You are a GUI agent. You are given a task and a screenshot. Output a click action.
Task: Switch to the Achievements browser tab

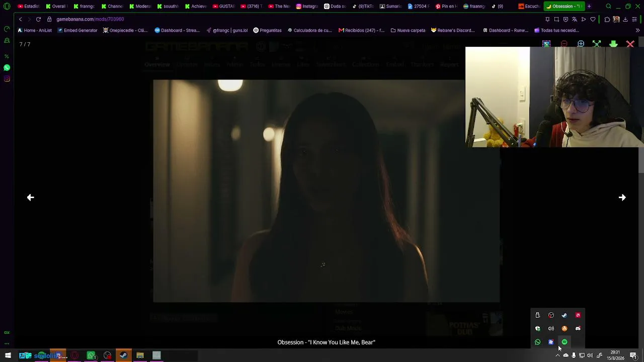[x=196, y=7]
